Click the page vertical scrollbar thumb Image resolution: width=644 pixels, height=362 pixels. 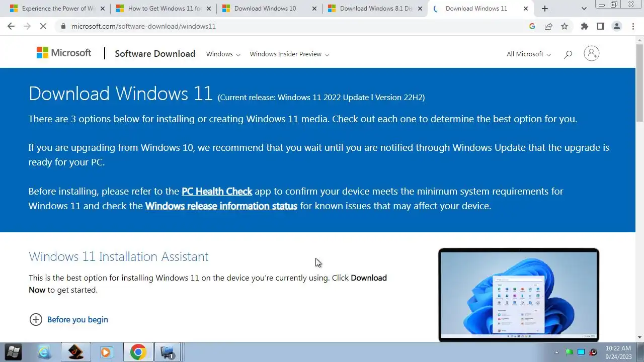click(640, 83)
